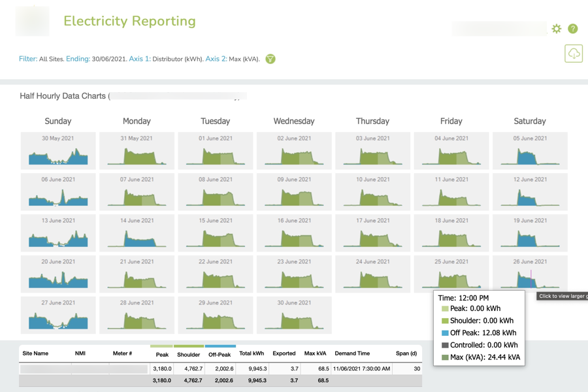Sort by the Max kVA column
The image size is (588, 392).
pos(316,353)
